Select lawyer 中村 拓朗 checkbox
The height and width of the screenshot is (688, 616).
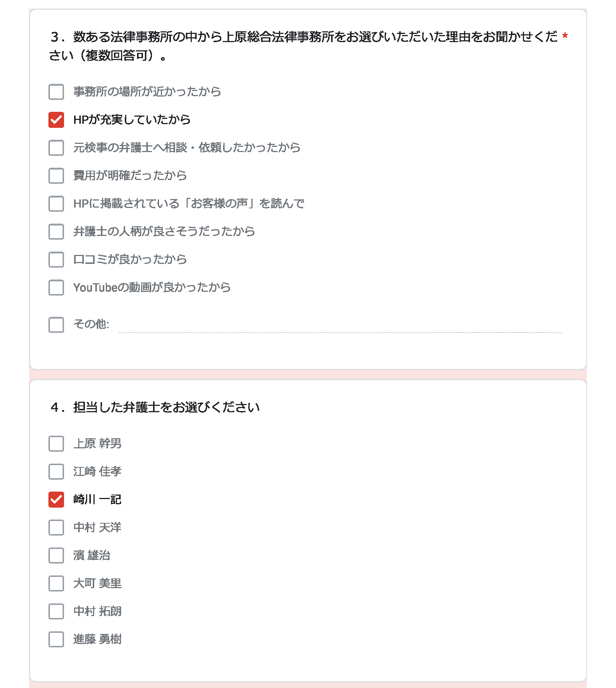(56, 611)
